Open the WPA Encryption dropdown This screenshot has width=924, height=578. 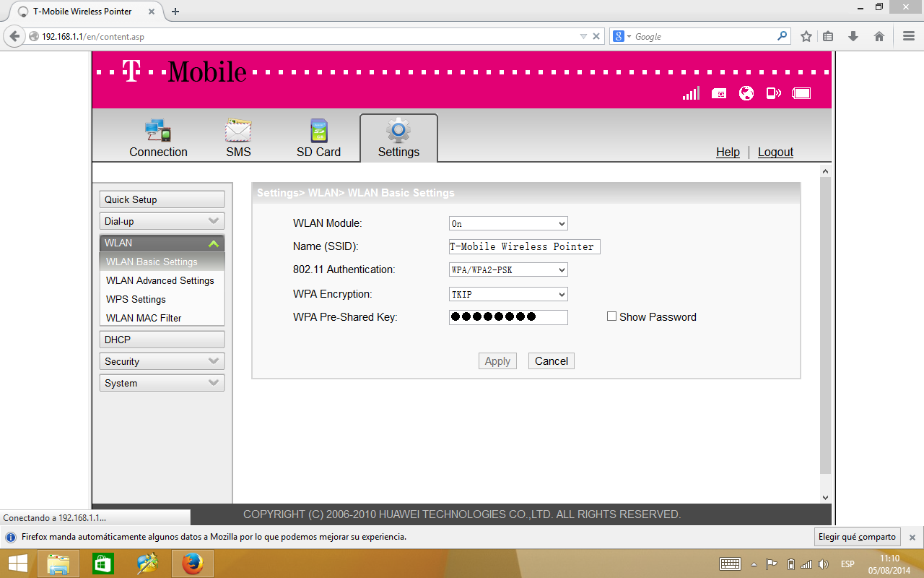click(508, 295)
